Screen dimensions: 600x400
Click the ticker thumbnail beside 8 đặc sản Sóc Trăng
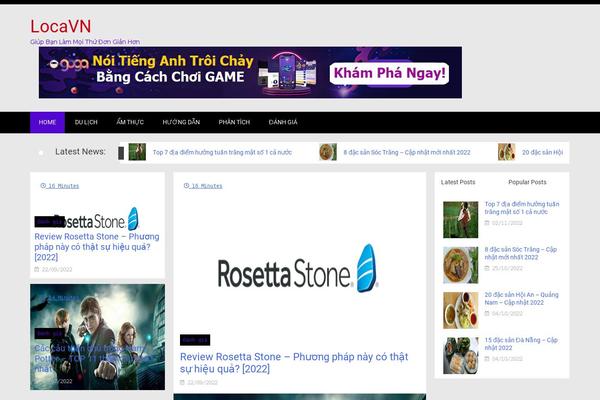click(x=328, y=152)
